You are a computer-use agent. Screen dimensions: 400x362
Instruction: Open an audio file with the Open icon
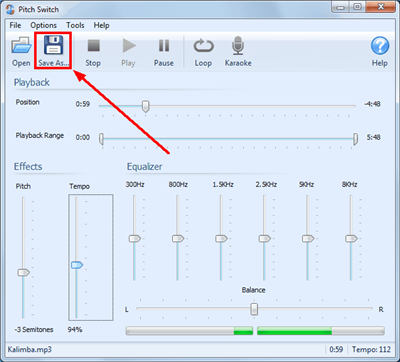pyautogui.click(x=21, y=46)
